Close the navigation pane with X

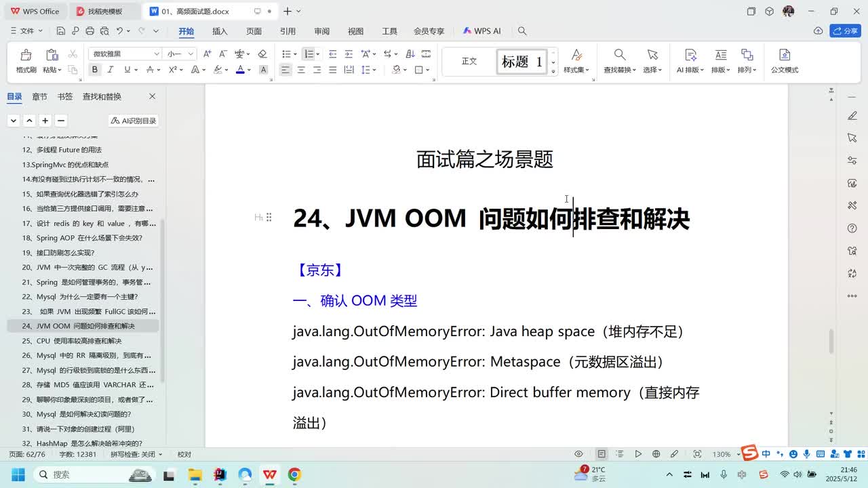pos(152,96)
